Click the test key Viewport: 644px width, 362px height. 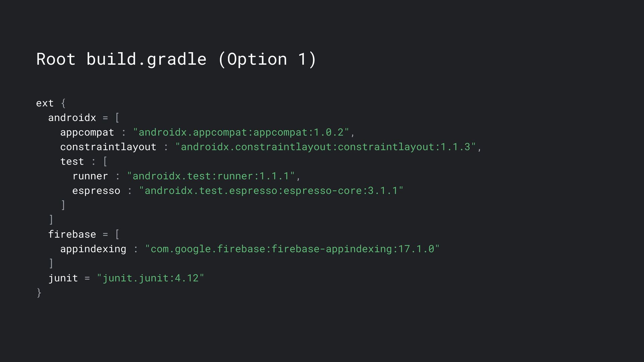coord(72,162)
